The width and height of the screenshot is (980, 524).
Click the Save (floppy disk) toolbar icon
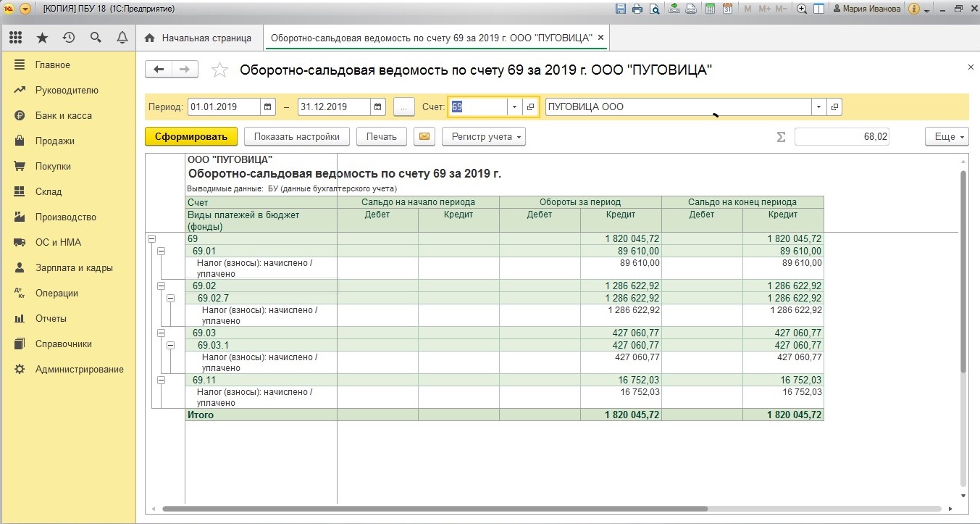click(x=621, y=9)
